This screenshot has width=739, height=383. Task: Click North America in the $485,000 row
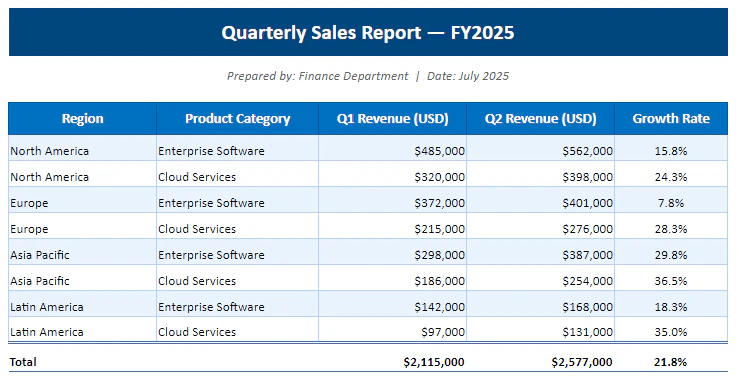click(x=49, y=151)
